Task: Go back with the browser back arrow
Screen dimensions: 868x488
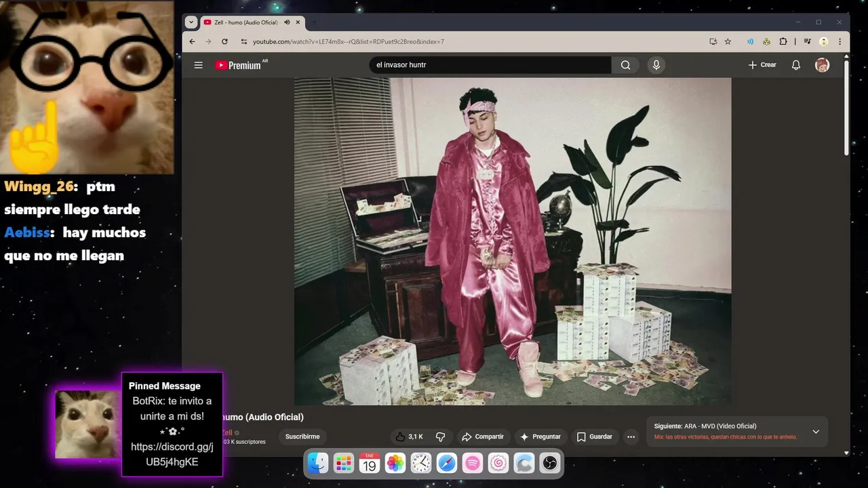Action: [x=192, y=41]
